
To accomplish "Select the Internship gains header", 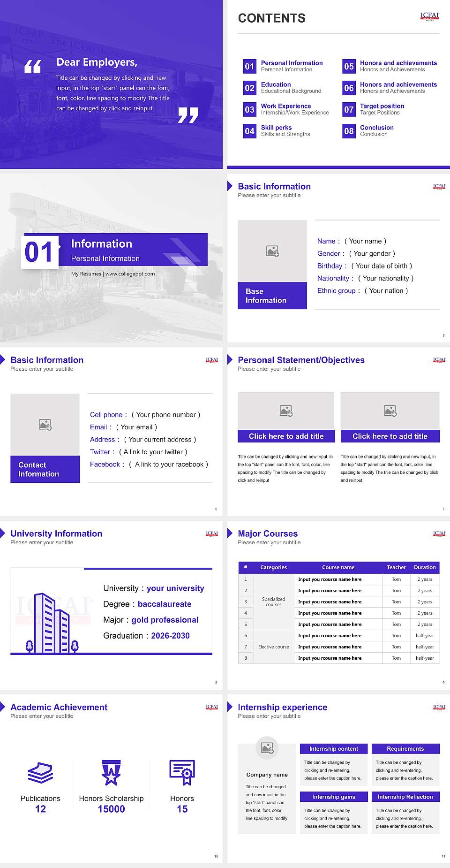I will tap(334, 797).
